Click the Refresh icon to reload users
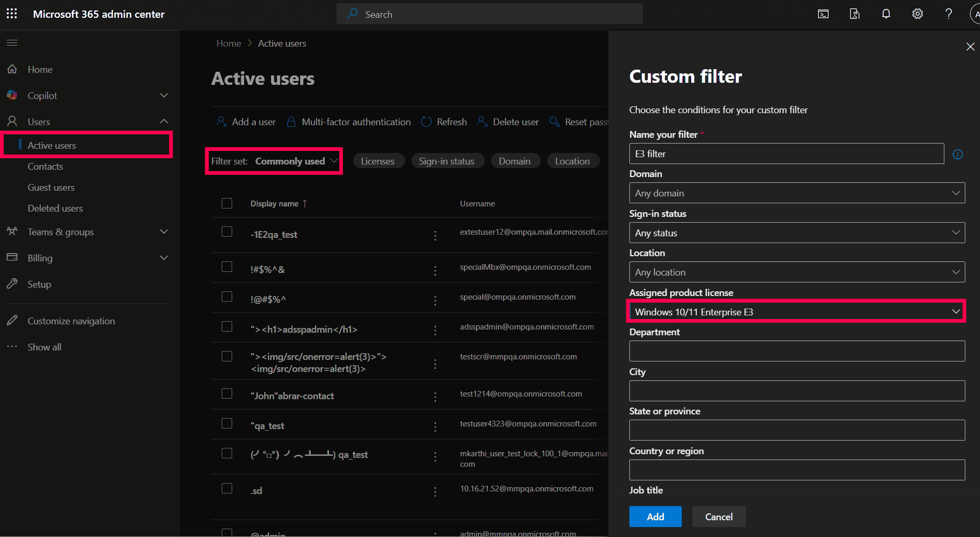Viewport: 980px width, 537px height. 426,121
